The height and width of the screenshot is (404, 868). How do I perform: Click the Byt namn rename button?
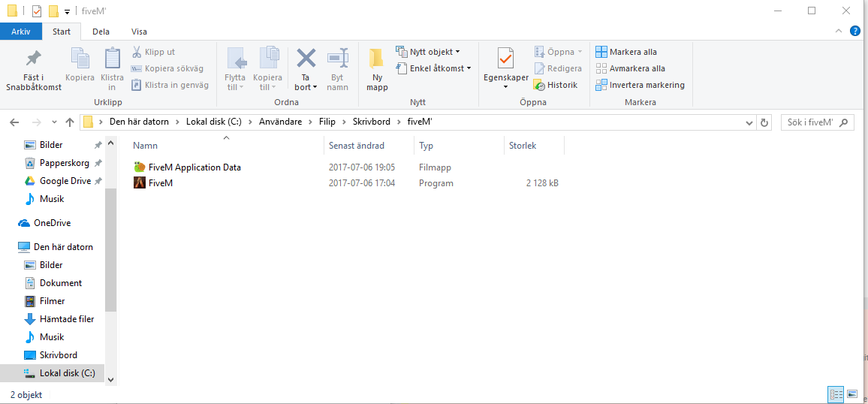pyautogui.click(x=337, y=71)
